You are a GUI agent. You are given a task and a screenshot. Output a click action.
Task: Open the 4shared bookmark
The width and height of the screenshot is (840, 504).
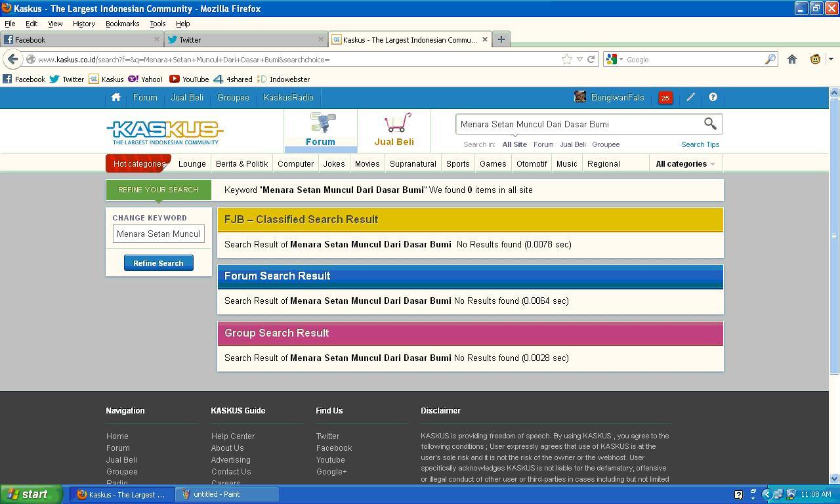(x=233, y=79)
